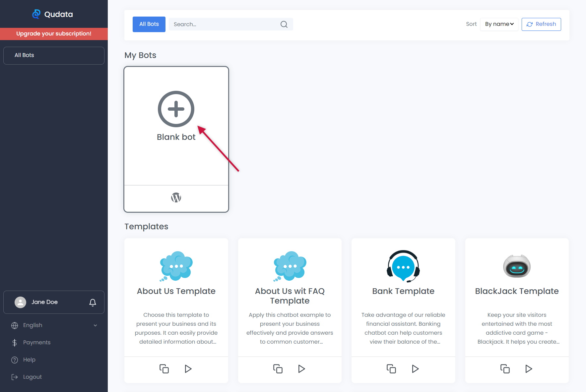This screenshot has width=586, height=392.
Task: Click the notification bell icon
Action: (93, 302)
